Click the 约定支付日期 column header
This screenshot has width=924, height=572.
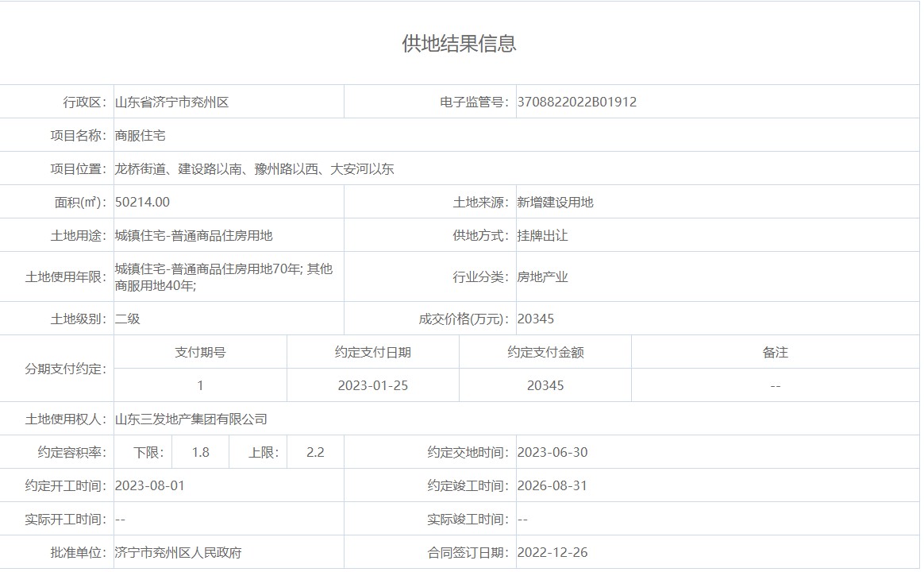[372, 353]
